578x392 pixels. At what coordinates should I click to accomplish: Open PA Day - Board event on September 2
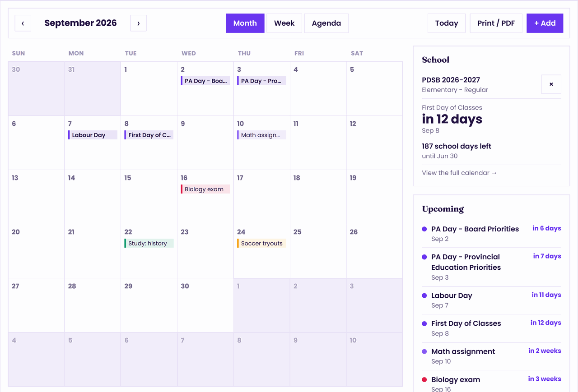pos(205,81)
